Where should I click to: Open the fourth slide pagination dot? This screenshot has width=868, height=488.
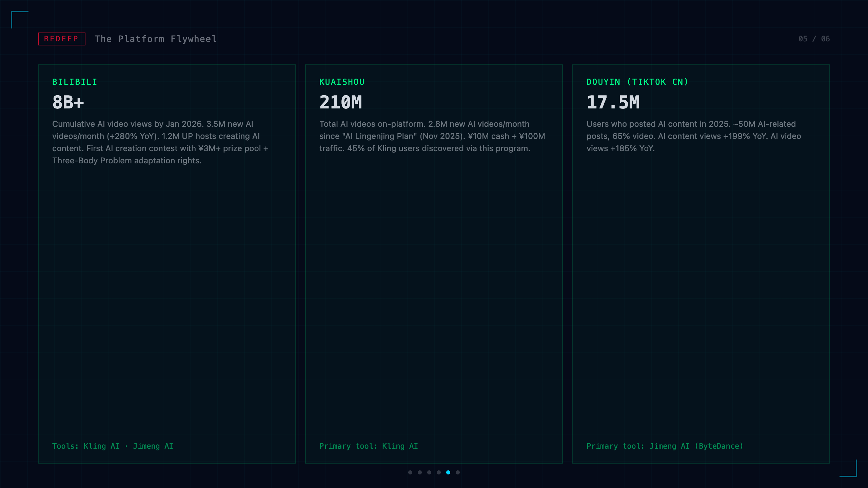(439, 472)
